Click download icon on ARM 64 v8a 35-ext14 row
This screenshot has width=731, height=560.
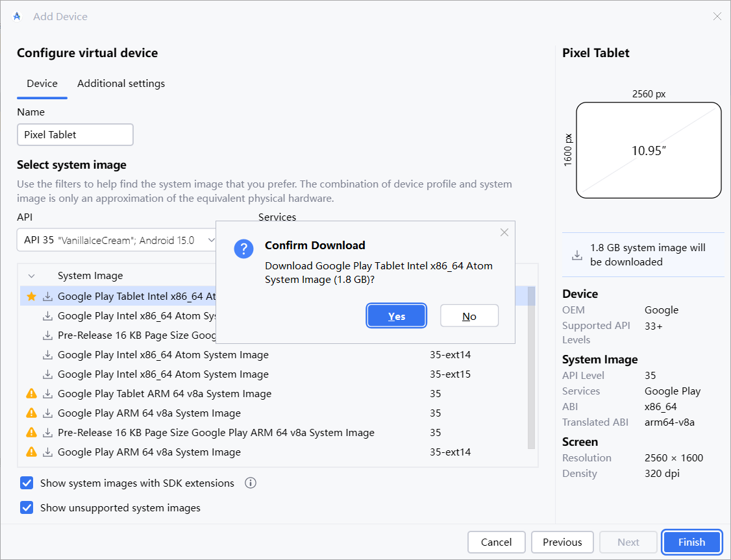pyautogui.click(x=47, y=452)
